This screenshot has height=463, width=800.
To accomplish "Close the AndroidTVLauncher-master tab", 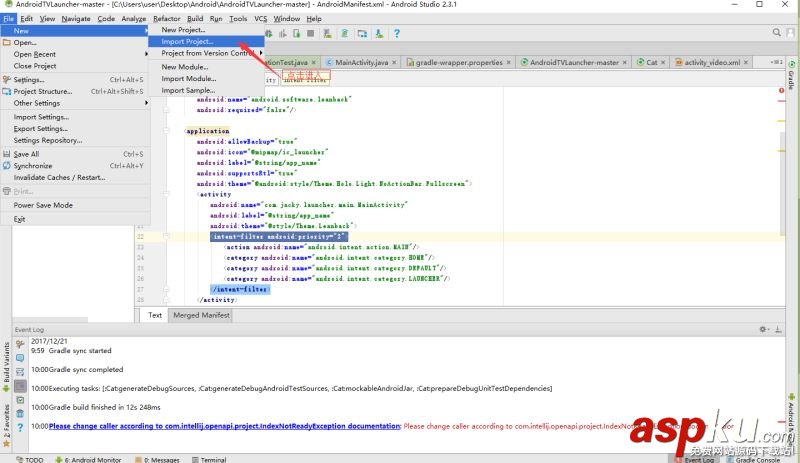I will point(624,62).
